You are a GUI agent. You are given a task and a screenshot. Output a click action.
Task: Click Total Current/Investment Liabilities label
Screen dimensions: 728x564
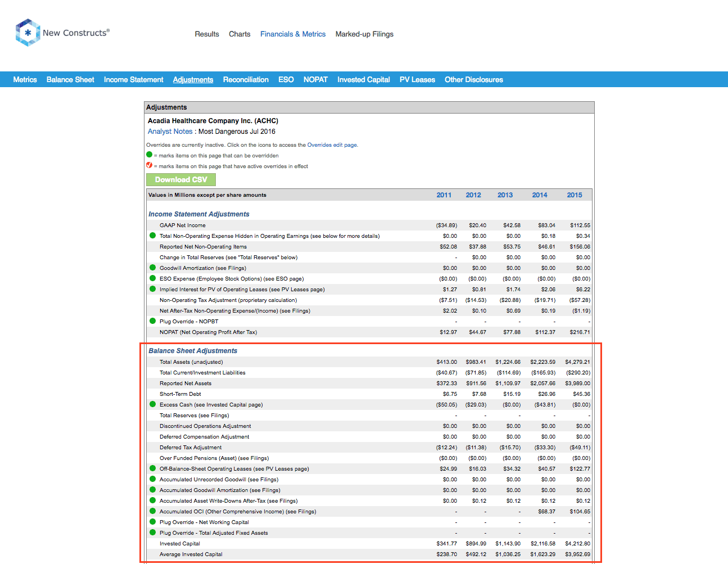(x=202, y=373)
